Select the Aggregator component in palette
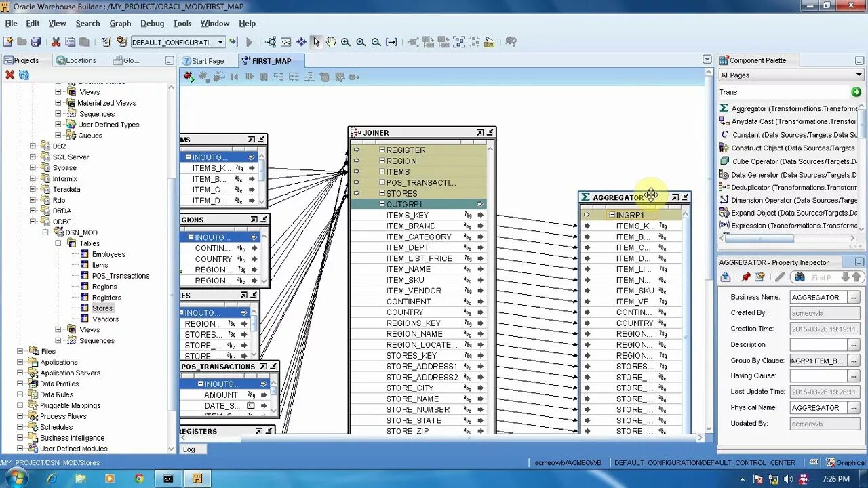 click(x=789, y=108)
